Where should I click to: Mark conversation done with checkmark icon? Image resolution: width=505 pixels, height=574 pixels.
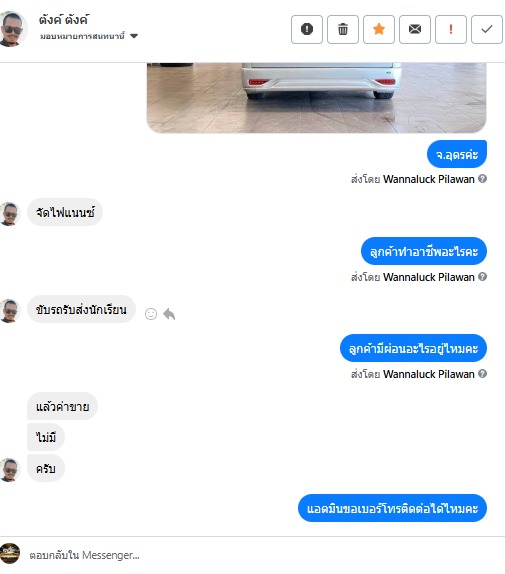pos(487,29)
